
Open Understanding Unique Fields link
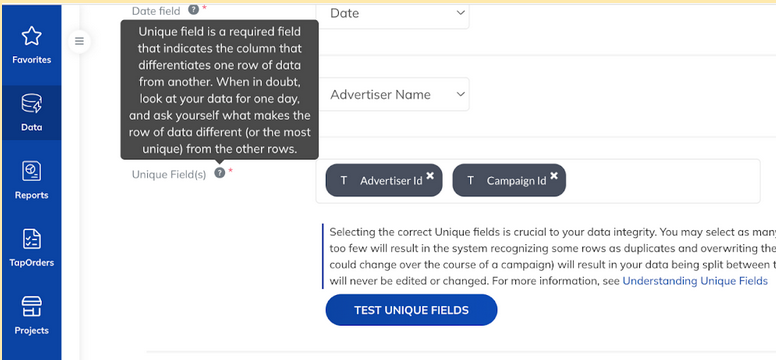point(695,281)
